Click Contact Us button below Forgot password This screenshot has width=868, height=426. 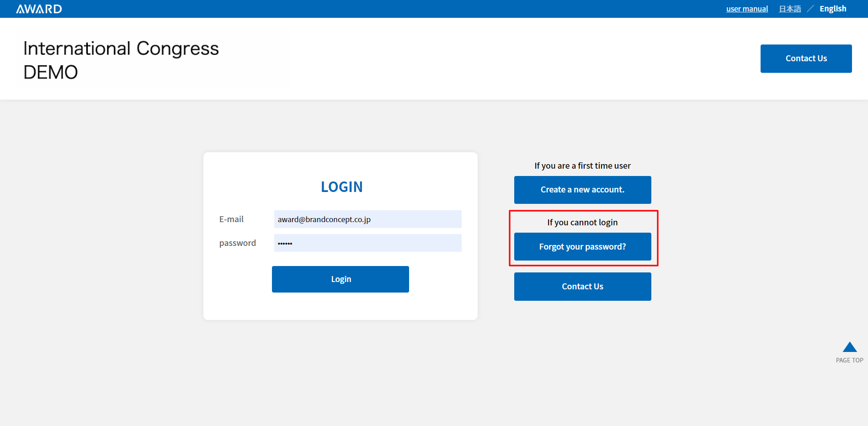[583, 287]
